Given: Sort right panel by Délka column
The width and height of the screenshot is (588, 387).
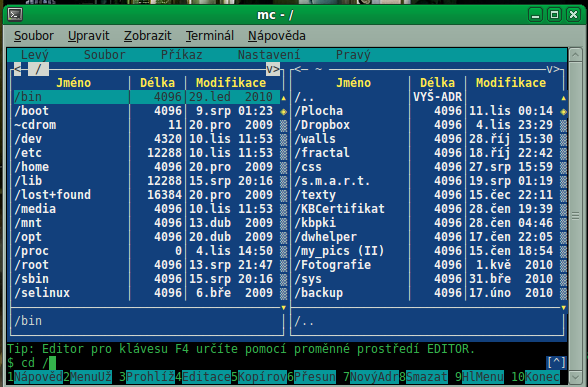Looking at the screenshot, I should point(437,82).
